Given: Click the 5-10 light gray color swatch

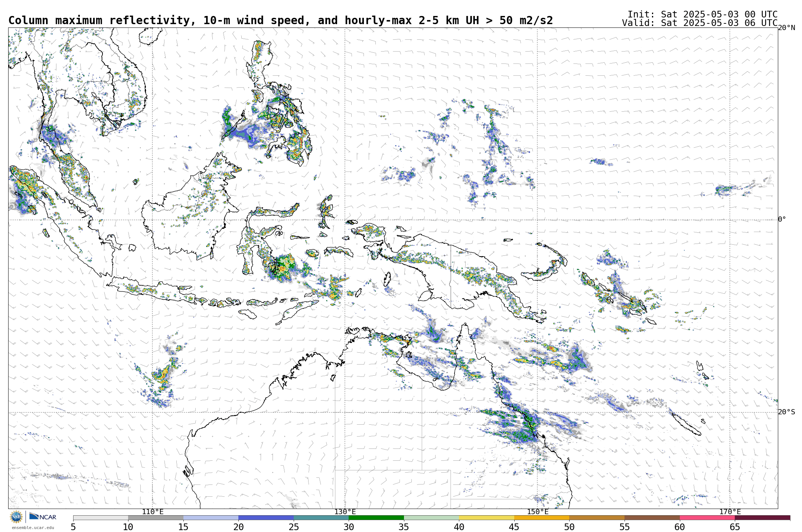Looking at the screenshot, I should [101, 518].
